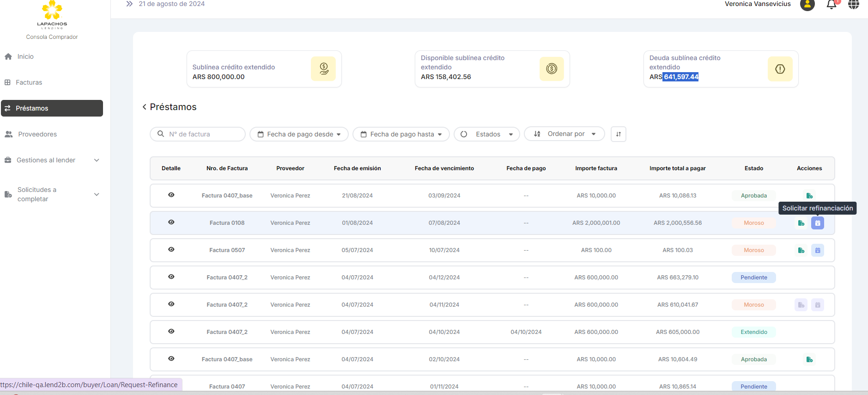Click the globe language icon
Screen dimensions: 868x395
click(853, 5)
